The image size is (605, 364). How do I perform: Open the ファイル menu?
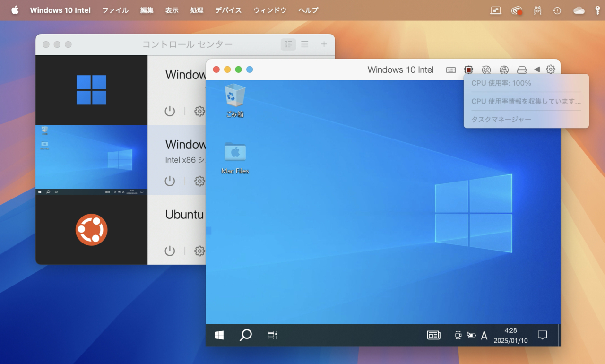pos(115,10)
